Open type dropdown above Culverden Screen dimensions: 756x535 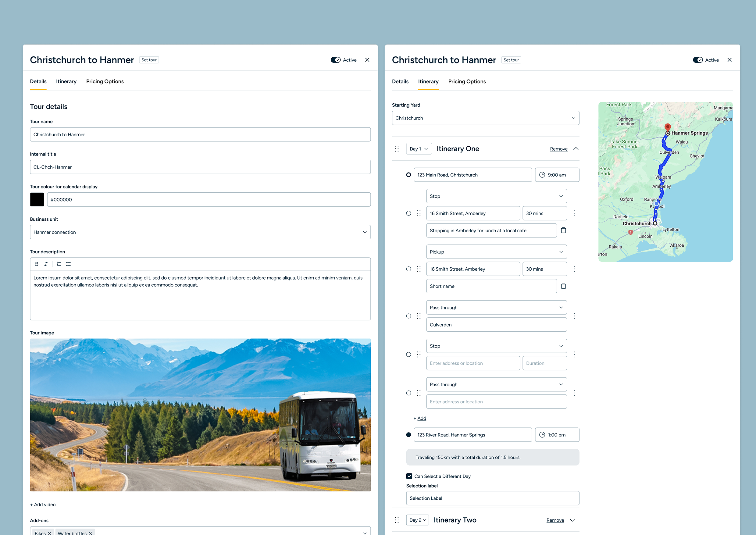point(496,307)
